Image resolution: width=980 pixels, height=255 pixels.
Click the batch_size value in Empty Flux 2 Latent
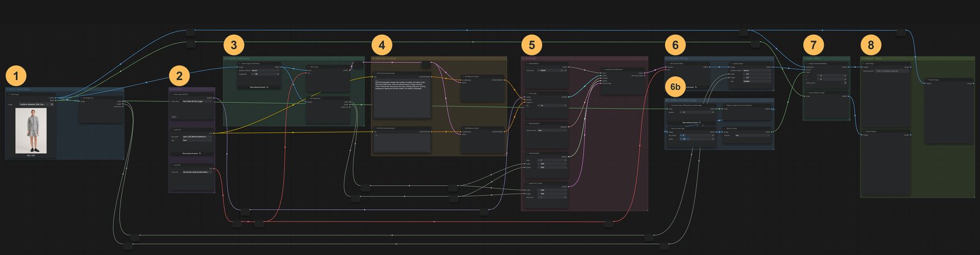[552, 197]
